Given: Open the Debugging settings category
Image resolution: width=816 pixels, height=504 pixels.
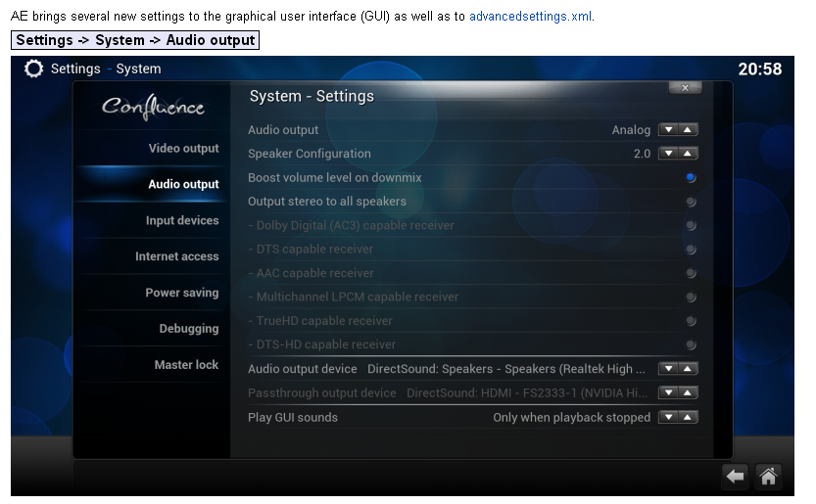Looking at the screenshot, I should pyautogui.click(x=189, y=329).
